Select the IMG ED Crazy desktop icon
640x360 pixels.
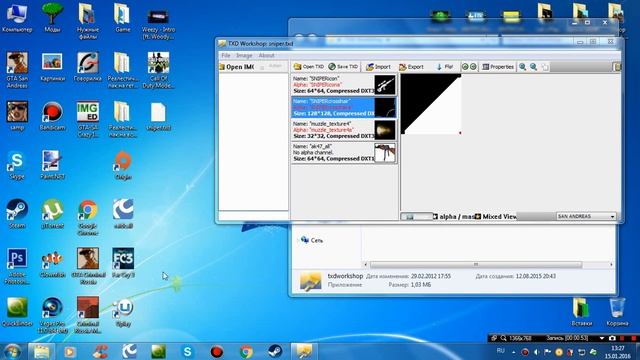(88, 119)
